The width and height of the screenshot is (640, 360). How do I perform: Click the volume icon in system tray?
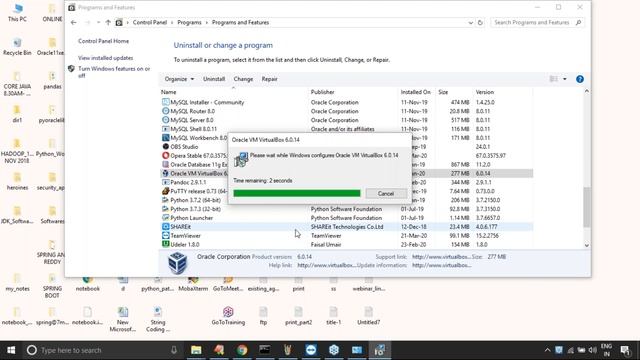tap(593, 350)
